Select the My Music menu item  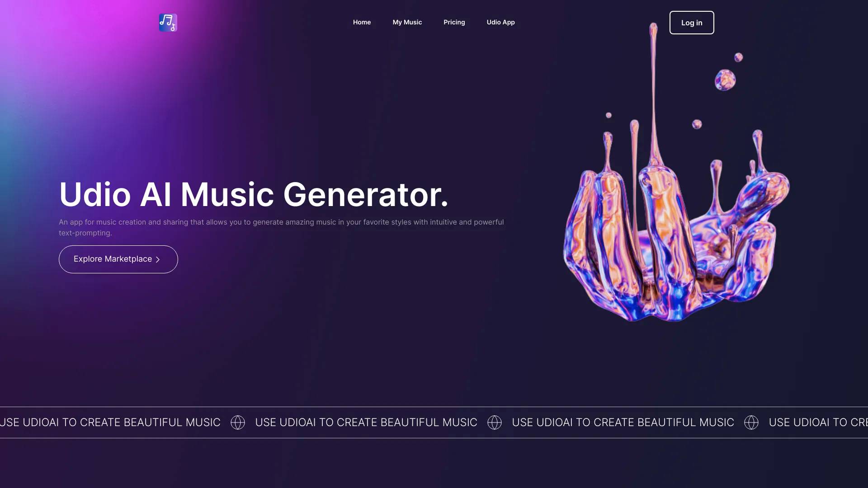tap(407, 22)
